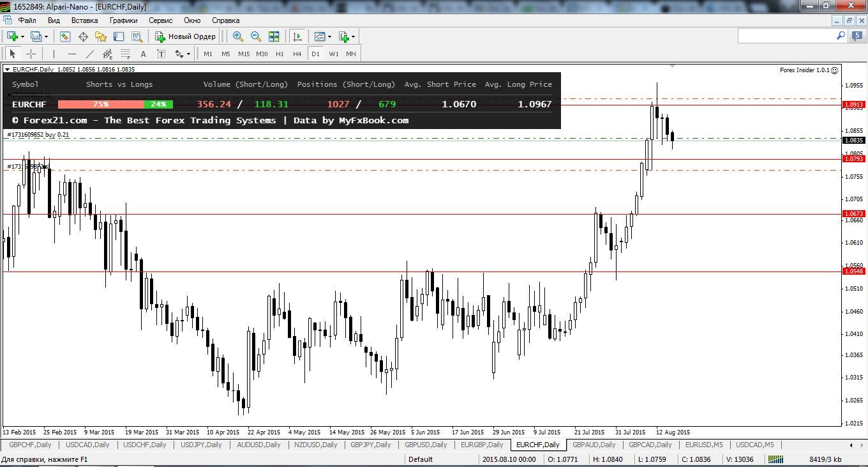Select the arrow Cursor tool
This screenshot has height=467, width=868.
[12, 54]
